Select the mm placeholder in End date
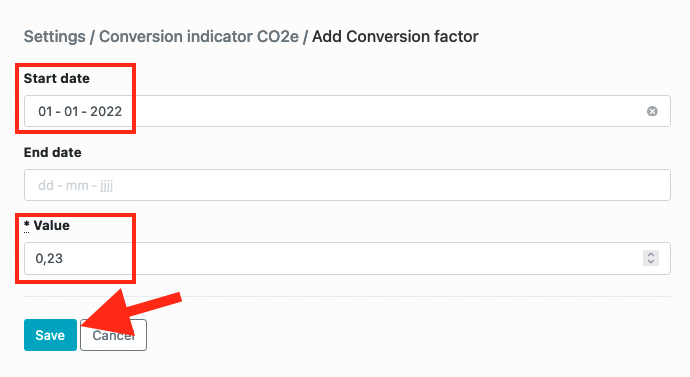 (x=77, y=185)
